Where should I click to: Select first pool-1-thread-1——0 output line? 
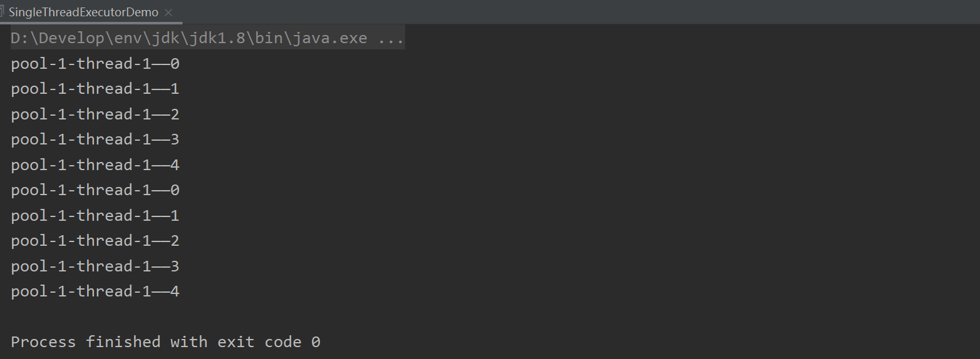(x=95, y=64)
